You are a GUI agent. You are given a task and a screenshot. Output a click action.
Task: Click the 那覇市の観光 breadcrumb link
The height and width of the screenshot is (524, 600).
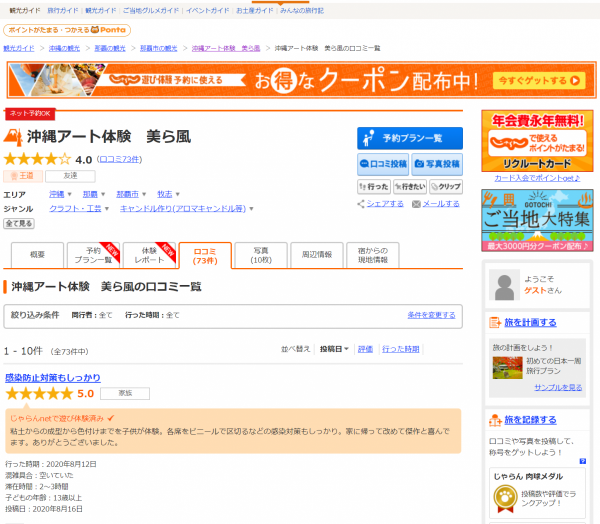coord(158,48)
